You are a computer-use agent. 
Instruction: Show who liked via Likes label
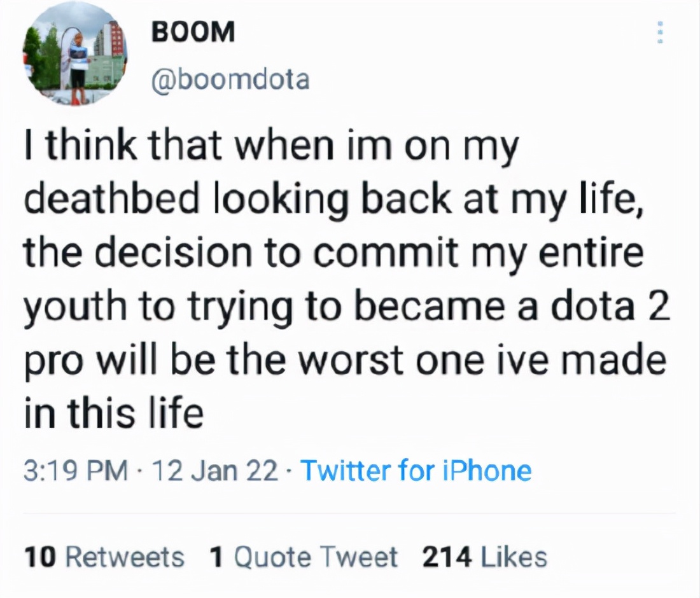514,557
